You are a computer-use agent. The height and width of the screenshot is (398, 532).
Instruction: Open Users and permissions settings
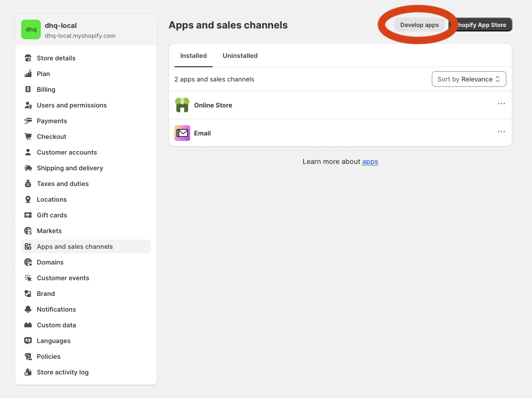point(86,105)
